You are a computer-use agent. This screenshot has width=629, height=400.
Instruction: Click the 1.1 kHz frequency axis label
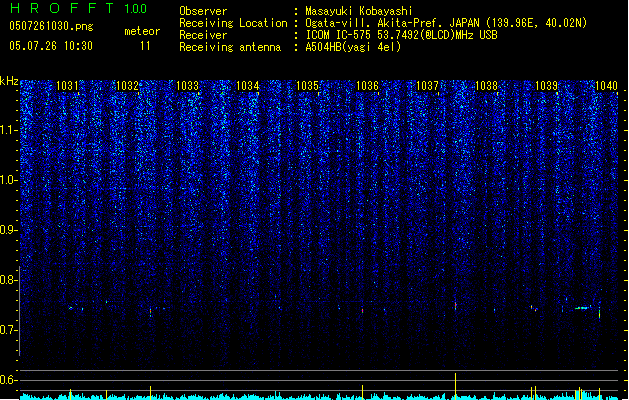click(9, 130)
